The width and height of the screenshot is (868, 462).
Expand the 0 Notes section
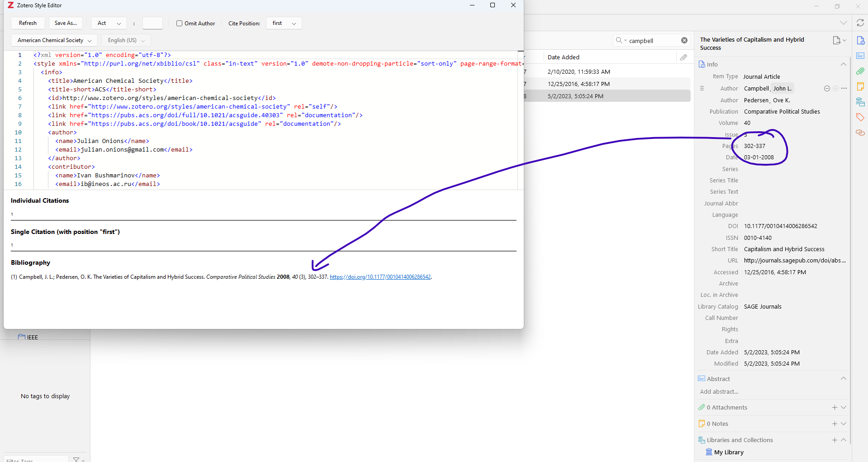(844, 424)
